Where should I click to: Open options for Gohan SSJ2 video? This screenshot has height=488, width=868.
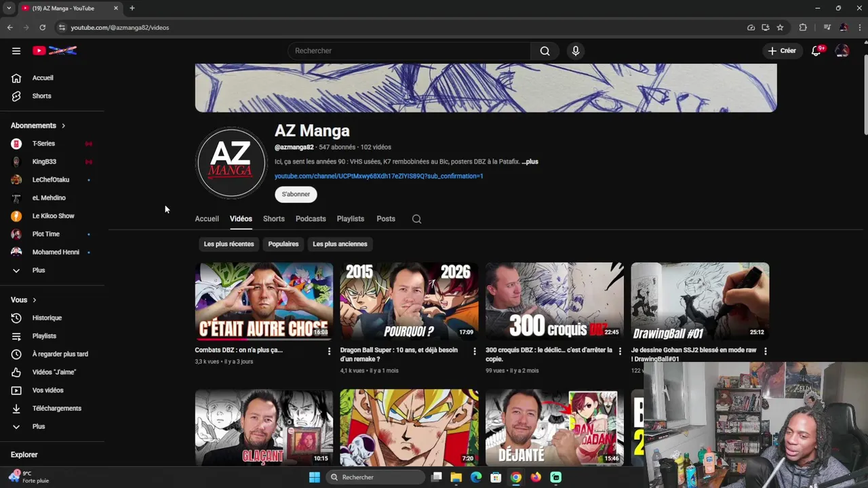click(765, 351)
